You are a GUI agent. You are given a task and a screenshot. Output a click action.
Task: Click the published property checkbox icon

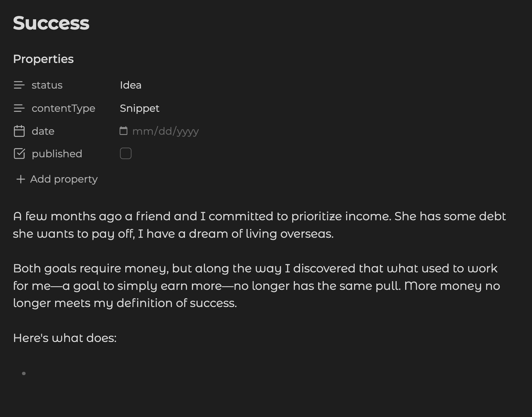point(19,154)
